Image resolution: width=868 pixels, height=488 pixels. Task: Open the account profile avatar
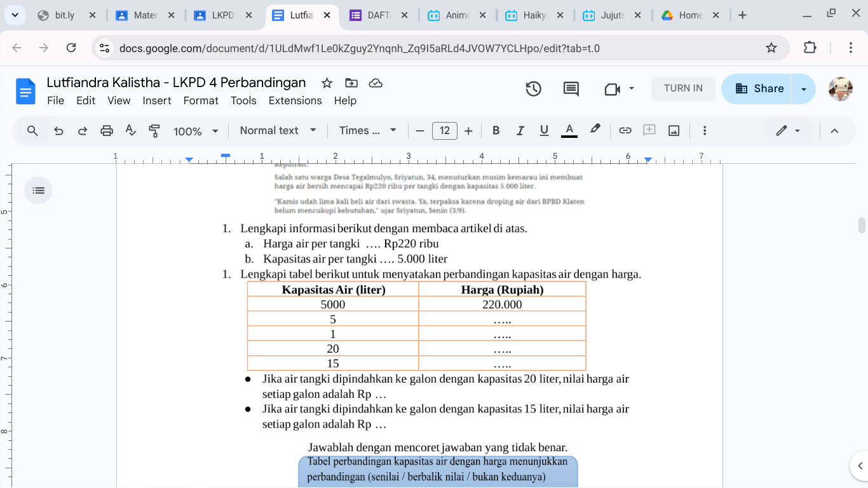point(841,89)
